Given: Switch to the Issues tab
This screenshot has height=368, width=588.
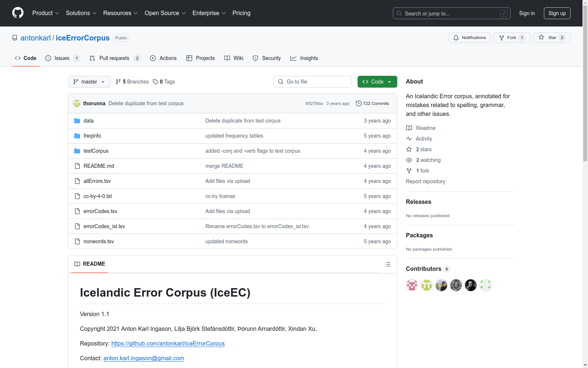Looking at the screenshot, I should tap(62, 58).
